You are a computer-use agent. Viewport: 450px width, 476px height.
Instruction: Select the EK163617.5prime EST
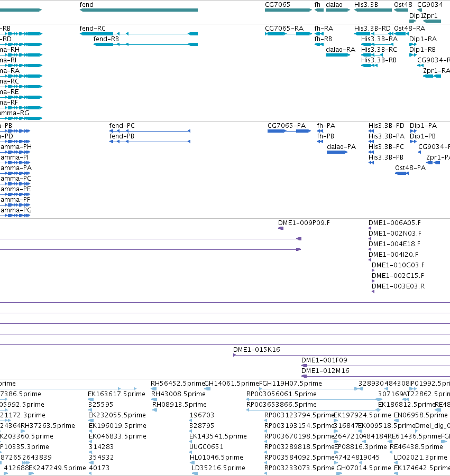[90, 399]
